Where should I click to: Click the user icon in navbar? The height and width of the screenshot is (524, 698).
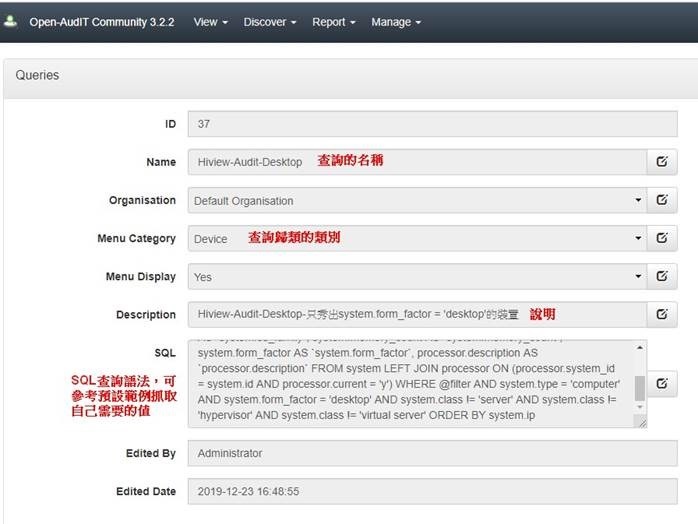click(x=10, y=21)
